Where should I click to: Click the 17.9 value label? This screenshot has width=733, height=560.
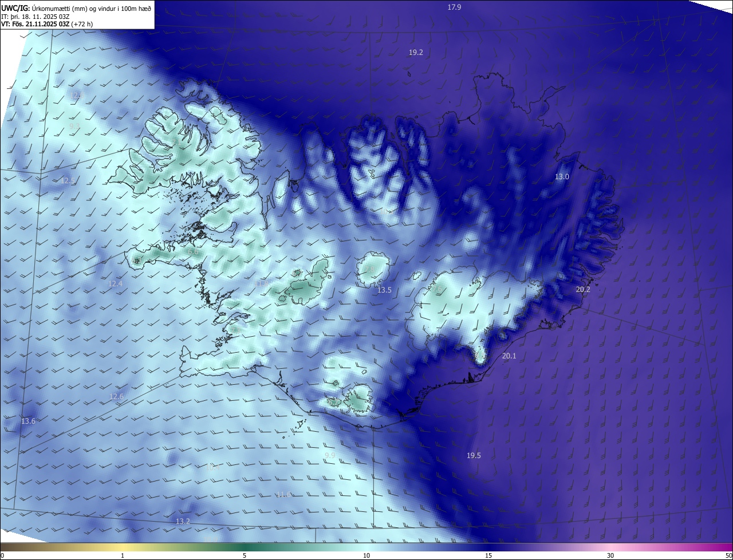pyautogui.click(x=454, y=7)
